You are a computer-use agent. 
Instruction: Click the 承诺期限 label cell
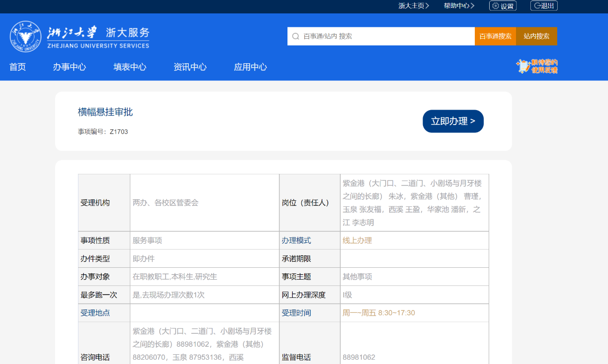click(x=310, y=259)
